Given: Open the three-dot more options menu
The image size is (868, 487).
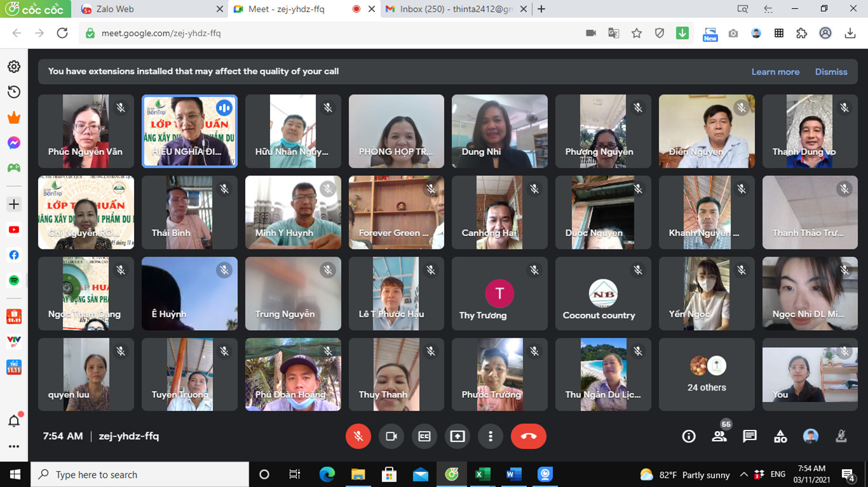Looking at the screenshot, I should pyautogui.click(x=491, y=436).
